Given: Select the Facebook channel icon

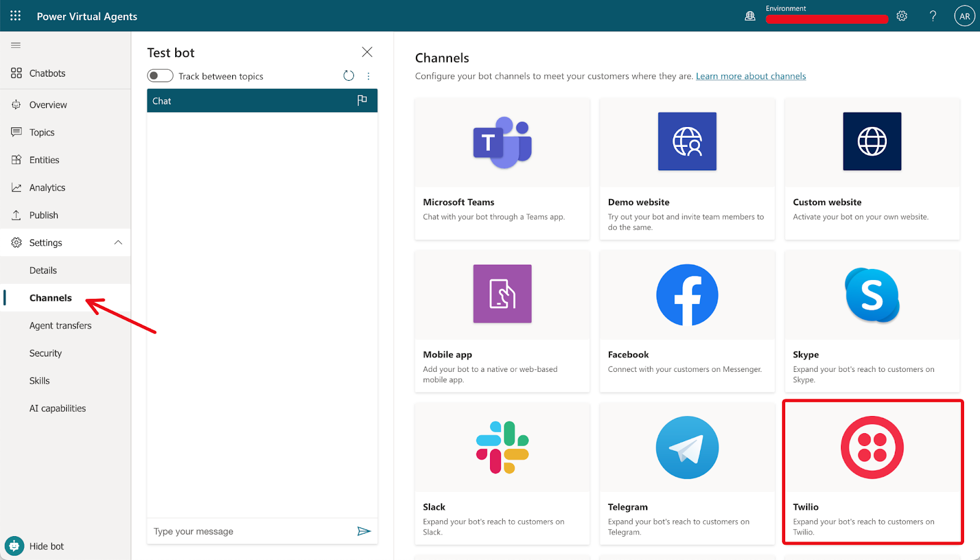Looking at the screenshot, I should point(687,295).
